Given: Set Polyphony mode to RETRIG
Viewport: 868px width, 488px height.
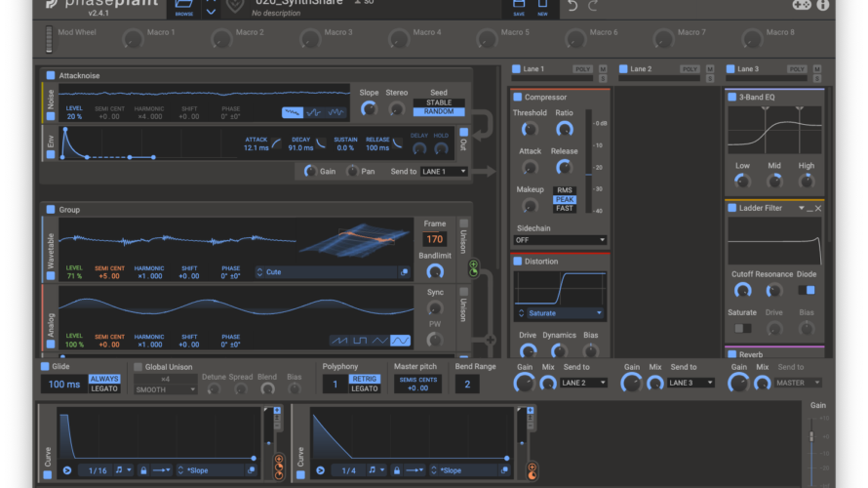Looking at the screenshot, I should pos(364,379).
